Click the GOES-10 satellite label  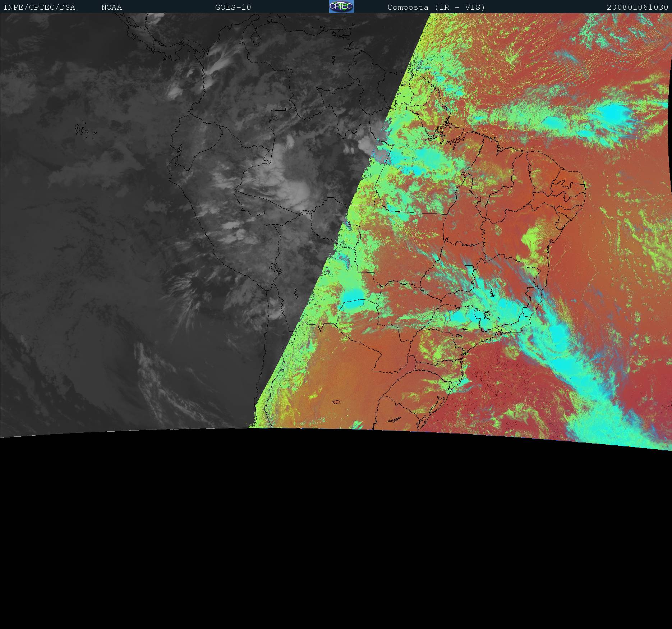(x=233, y=7)
